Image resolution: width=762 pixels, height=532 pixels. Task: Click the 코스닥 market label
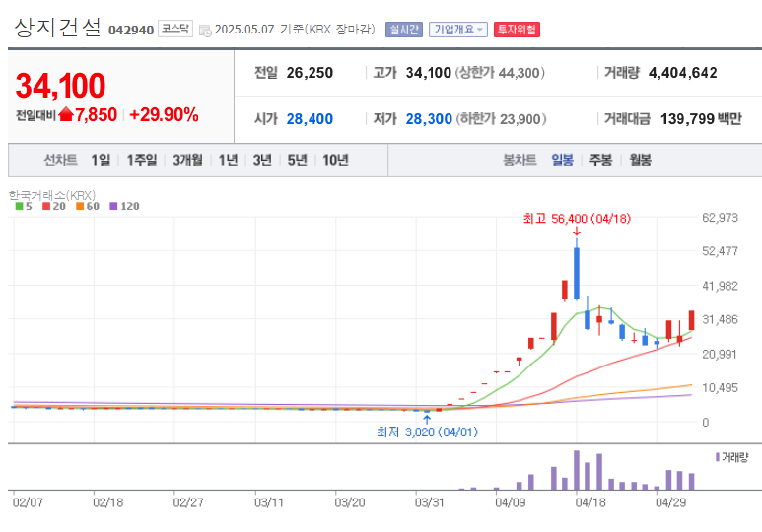tap(174, 29)
